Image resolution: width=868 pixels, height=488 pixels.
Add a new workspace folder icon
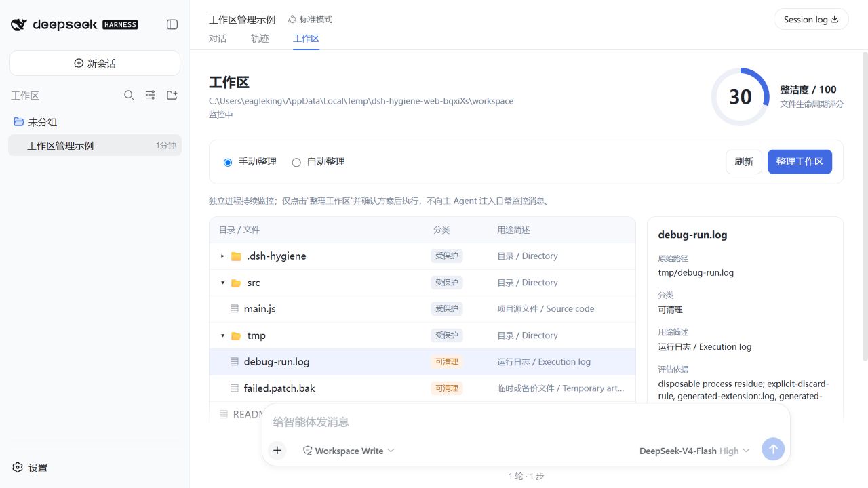pyautogui.click(x=172, y=96)
